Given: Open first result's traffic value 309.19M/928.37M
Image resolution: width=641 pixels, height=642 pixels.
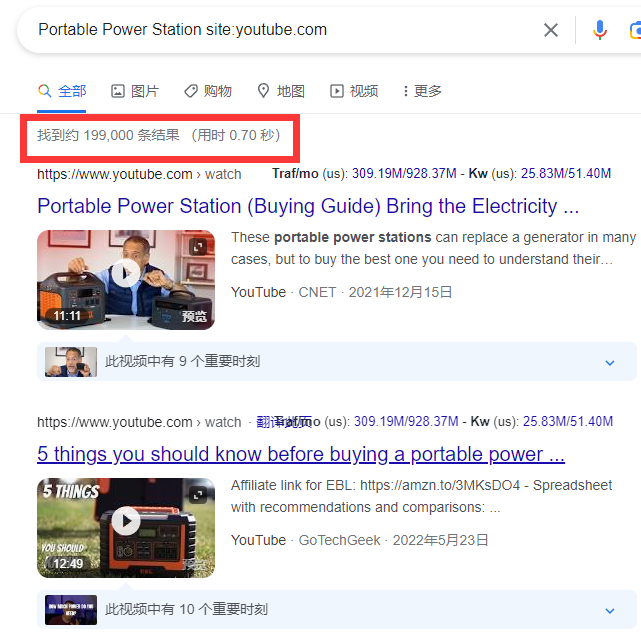Looking at the screenshot, I should [404, 173].
